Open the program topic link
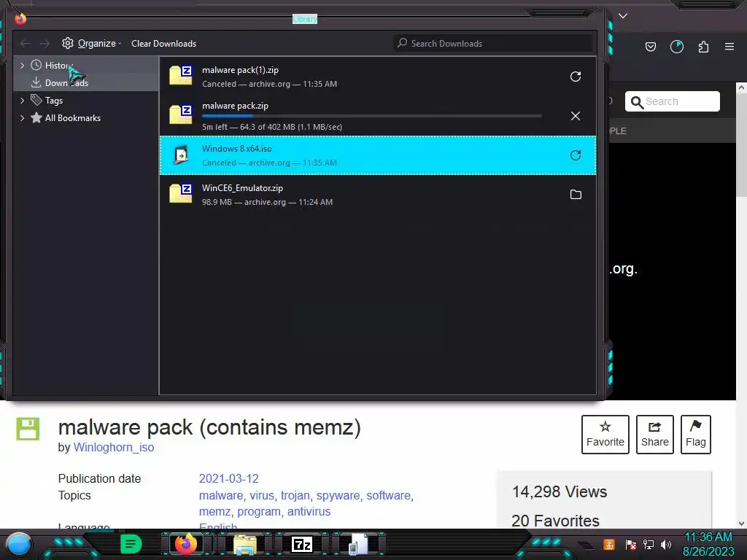The width and height of the screenshot is (747, 560). coord(259,511)
